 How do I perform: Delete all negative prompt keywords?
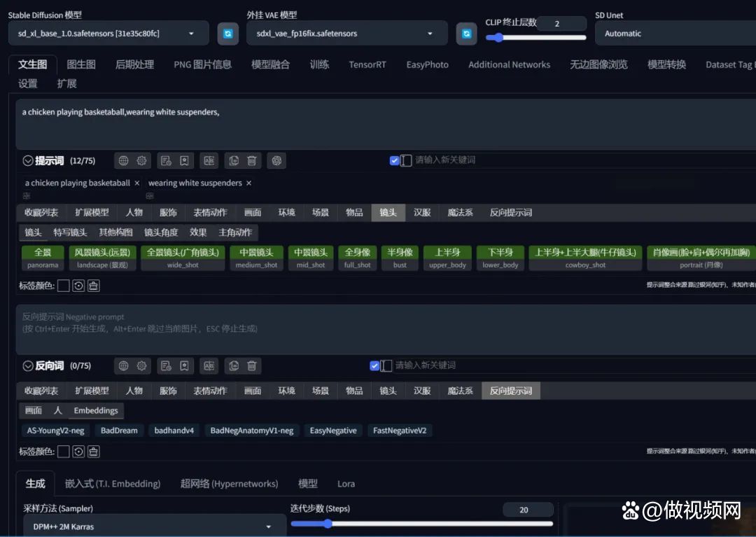pyautogui.click(x=252, y=366)
